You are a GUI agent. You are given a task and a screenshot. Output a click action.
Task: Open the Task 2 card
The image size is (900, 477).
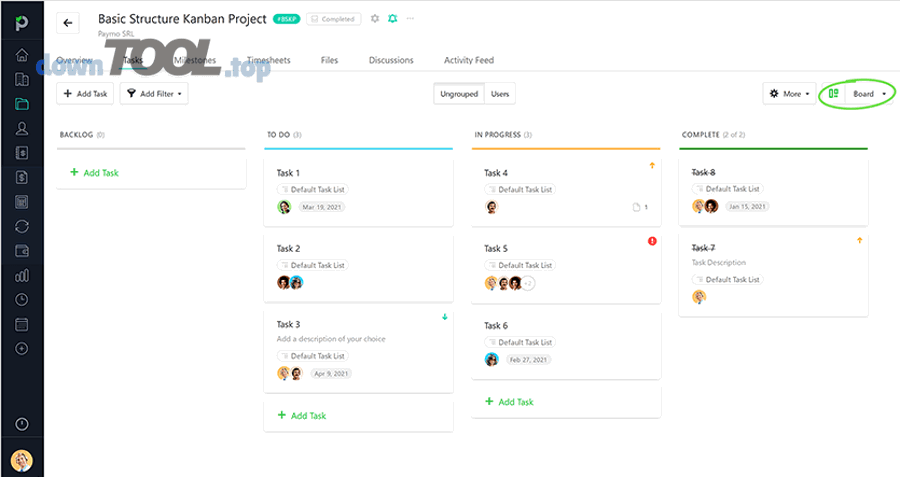click(358, 267)
